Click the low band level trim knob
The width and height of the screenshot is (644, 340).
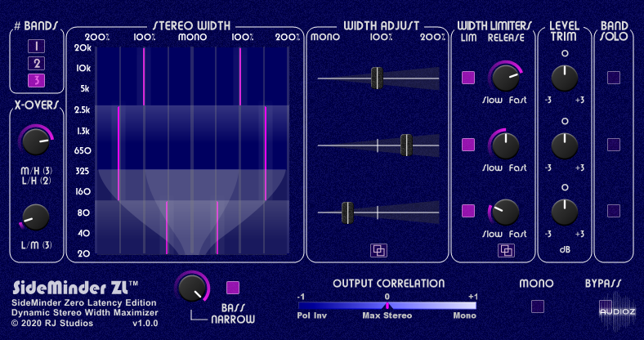click(565, 212)
